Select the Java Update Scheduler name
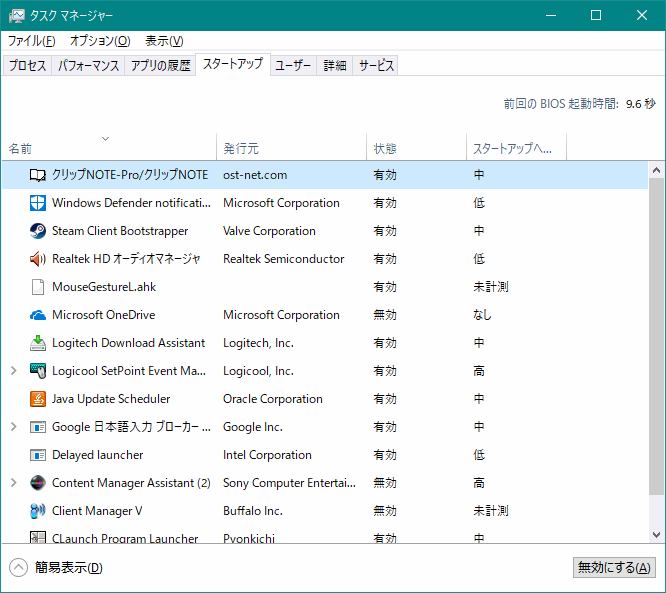666x593 pixels. 111,399
